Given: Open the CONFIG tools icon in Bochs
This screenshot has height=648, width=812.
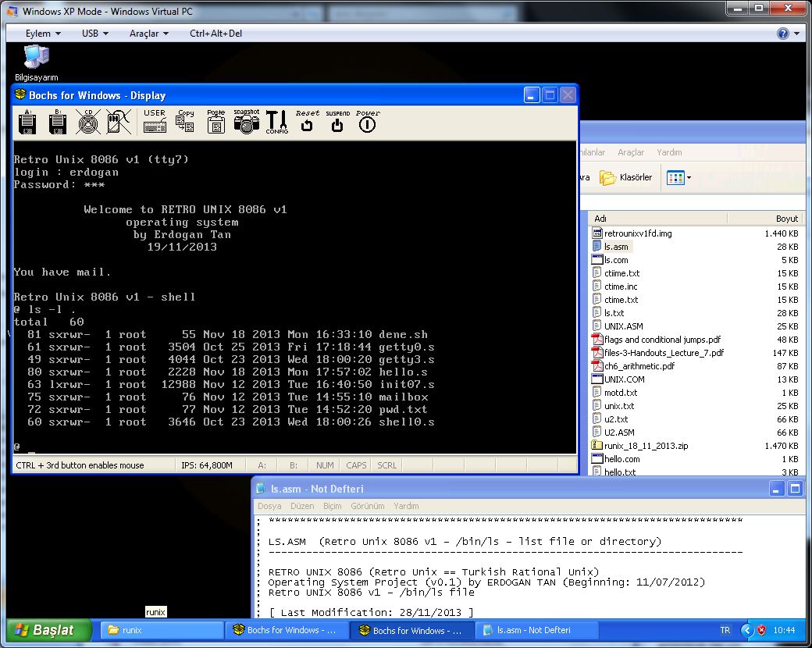Looking at the screenshot, I should coord(277,123).
